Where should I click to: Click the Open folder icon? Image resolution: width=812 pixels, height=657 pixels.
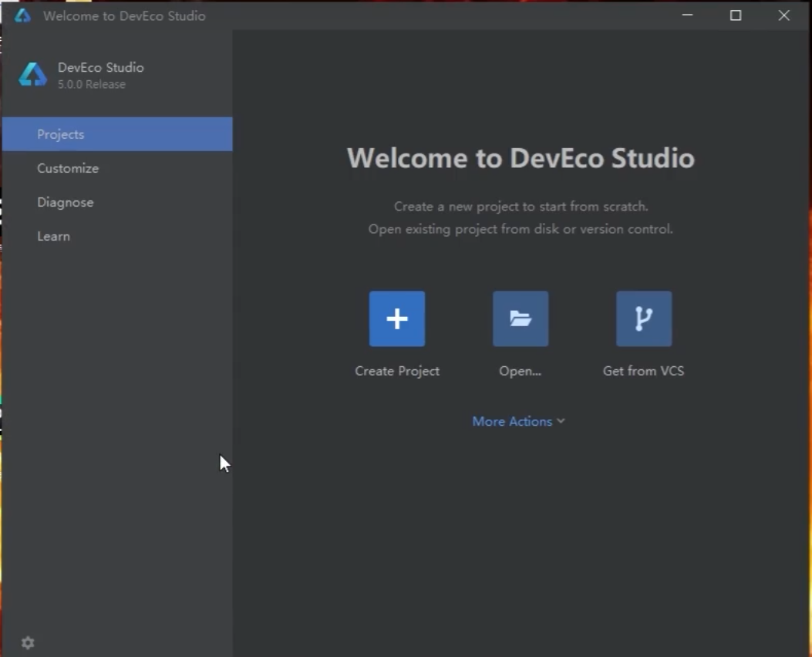tap(521, 318)
